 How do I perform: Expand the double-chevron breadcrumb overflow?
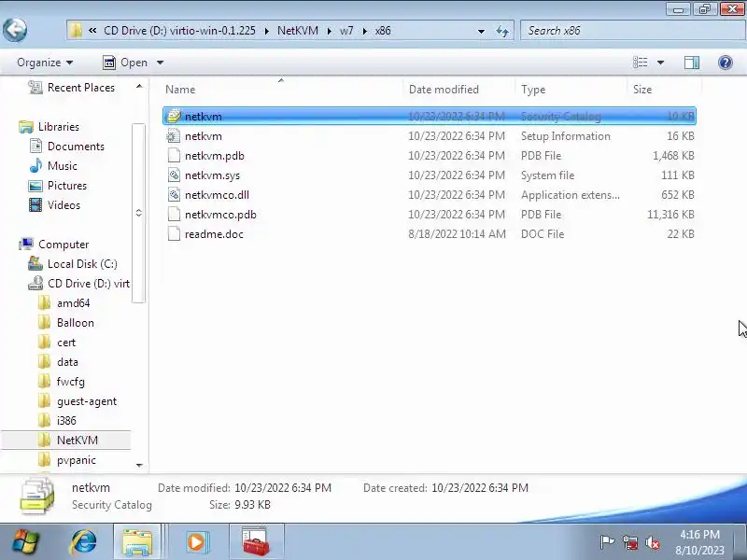pyautogui.click(x=92, y=31)
